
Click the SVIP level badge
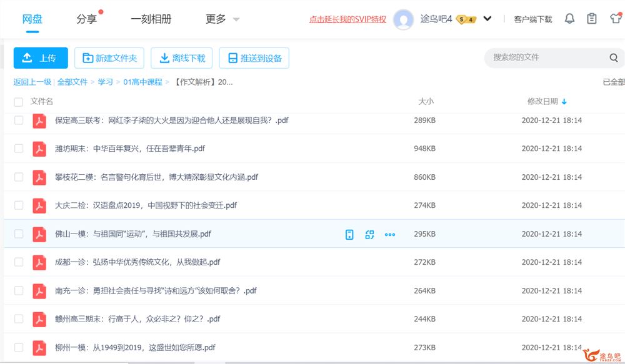pos(466,19)
